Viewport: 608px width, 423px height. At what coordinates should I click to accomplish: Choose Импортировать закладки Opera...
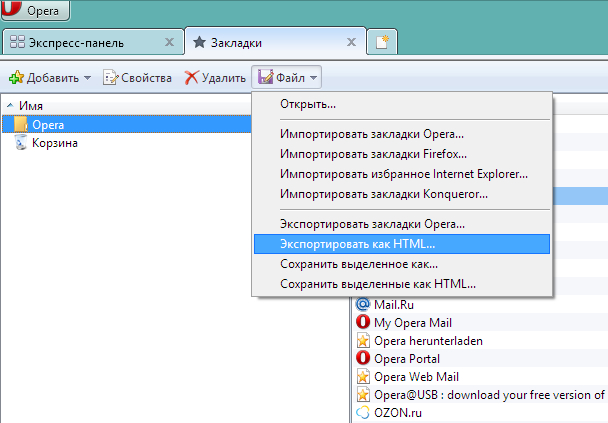(x=402, y=134)
